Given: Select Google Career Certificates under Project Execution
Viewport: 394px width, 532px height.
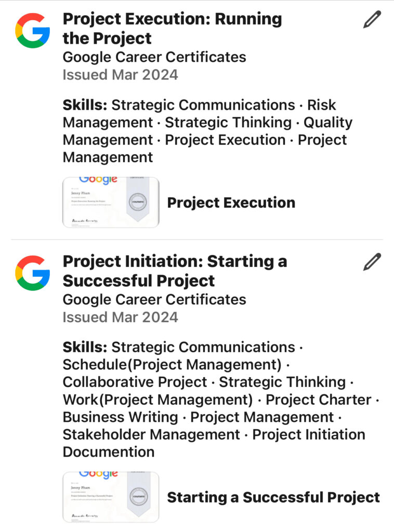Looking at the screenshot, I should tap(154, 57).
